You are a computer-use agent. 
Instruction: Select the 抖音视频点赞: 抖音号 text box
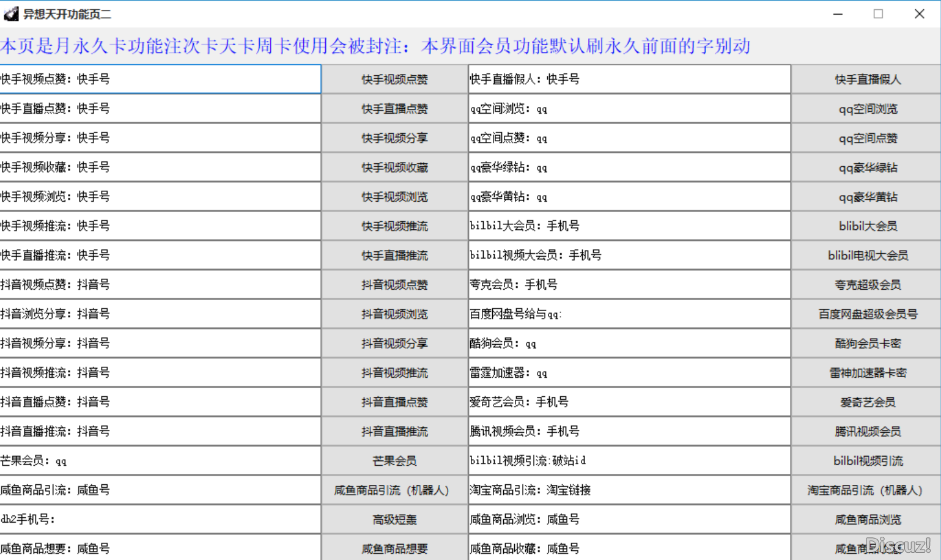pos(160,285)
